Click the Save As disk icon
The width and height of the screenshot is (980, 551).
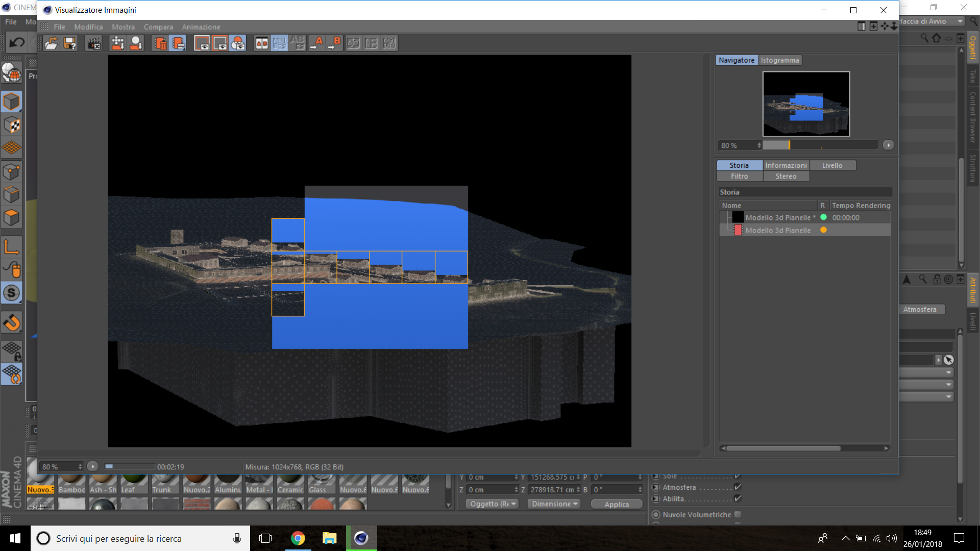tap(70, 43)
